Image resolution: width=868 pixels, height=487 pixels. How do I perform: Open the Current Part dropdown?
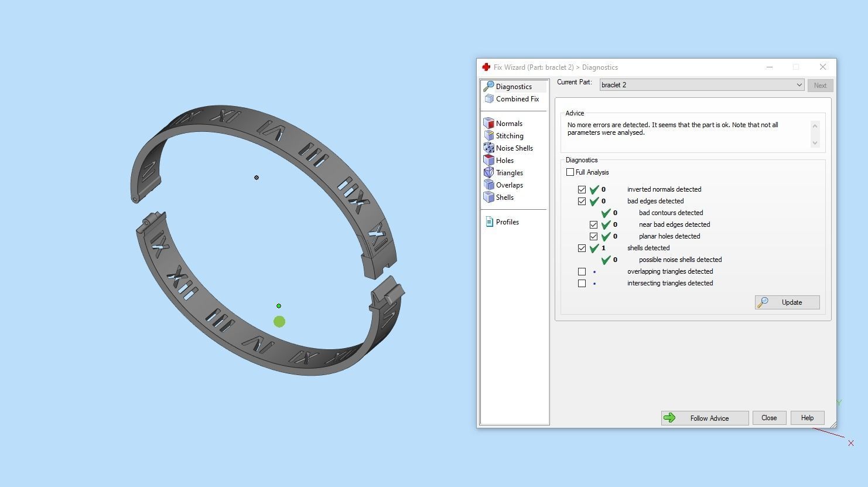click(x=702, y=85)
